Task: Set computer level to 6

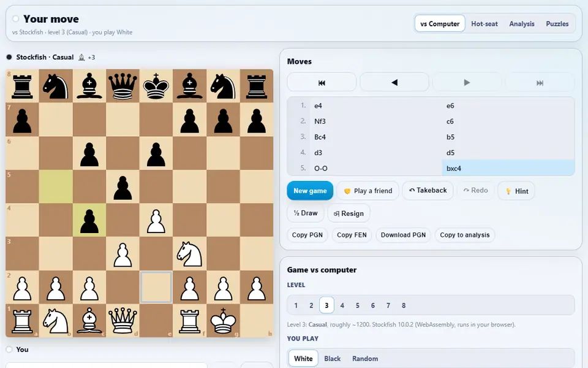Action: tap(373, 305)
